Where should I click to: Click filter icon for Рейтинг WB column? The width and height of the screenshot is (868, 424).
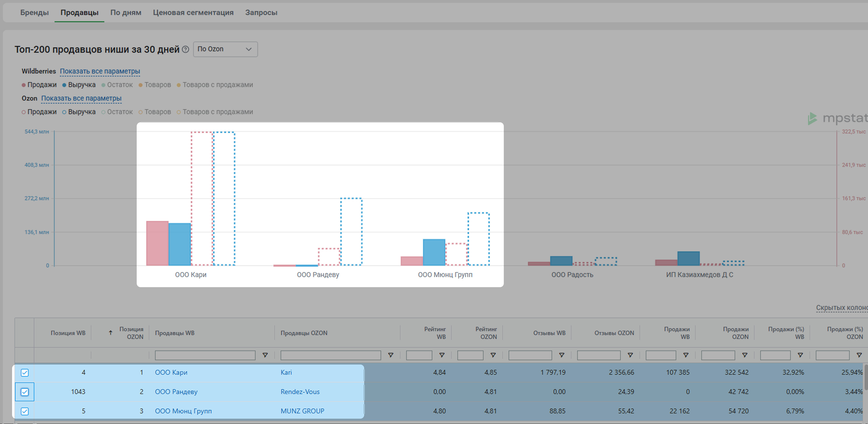442,355
